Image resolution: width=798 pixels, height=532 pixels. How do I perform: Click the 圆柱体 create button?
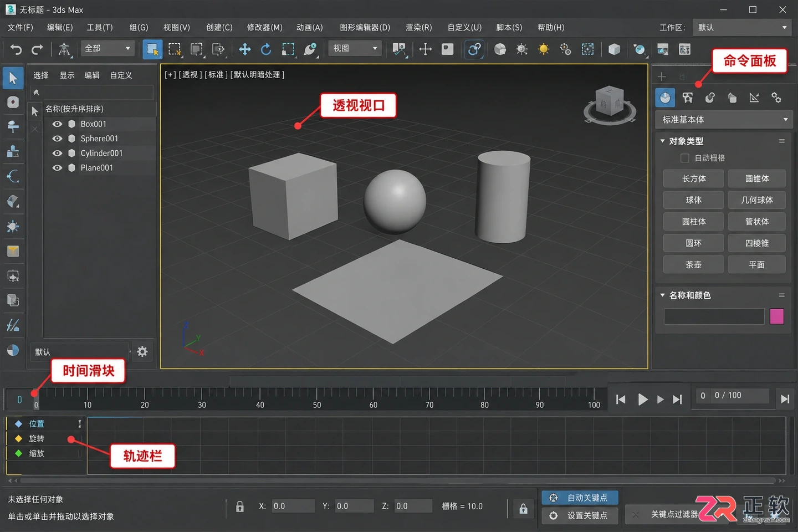point(694,222)
